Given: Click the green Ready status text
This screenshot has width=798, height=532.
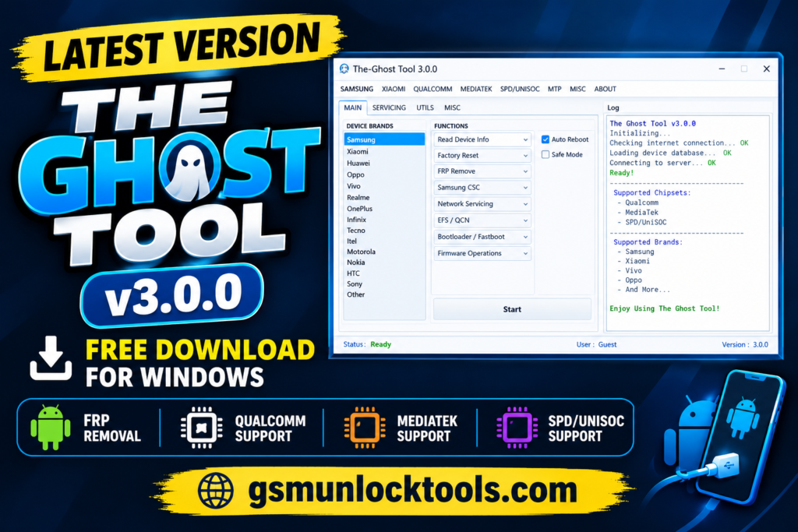Looking at the screenshot, I should point(380,344).
